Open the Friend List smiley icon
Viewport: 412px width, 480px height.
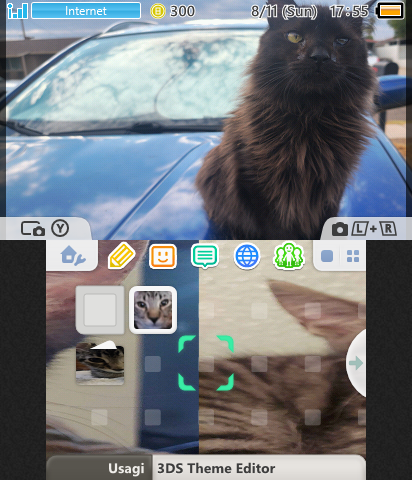tap(163, 256)
